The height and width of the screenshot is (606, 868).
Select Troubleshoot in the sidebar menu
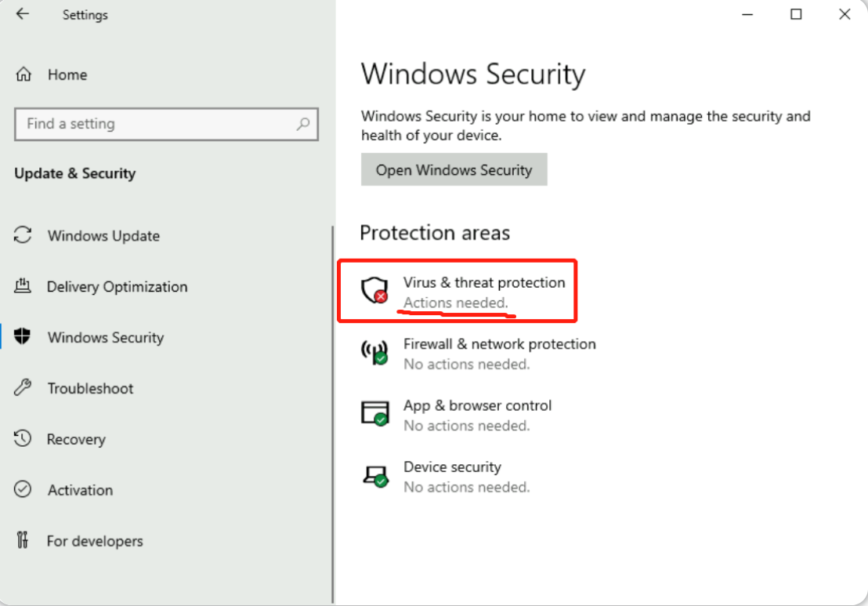[x=90, y=388]
